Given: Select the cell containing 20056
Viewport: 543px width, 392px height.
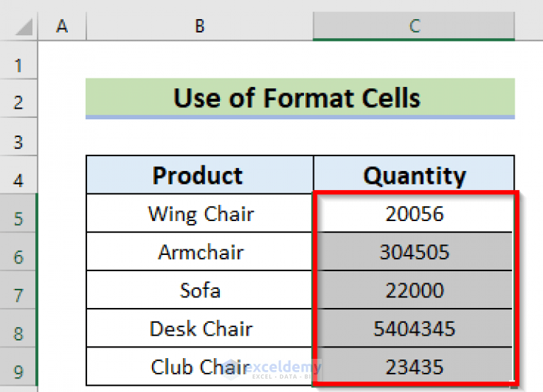Looking at the screenshot, I should pyautogui.click(x=414, y=213).
